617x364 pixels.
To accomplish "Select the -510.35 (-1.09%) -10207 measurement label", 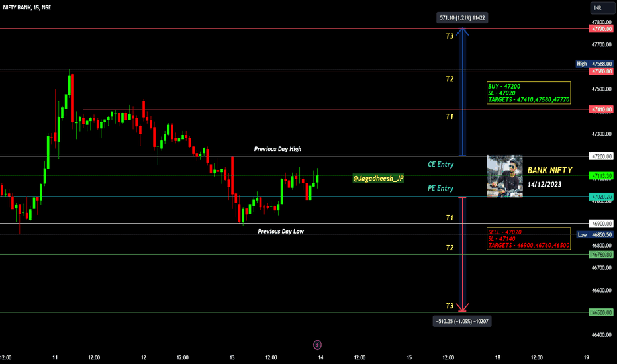I will [x=462, y=321].
